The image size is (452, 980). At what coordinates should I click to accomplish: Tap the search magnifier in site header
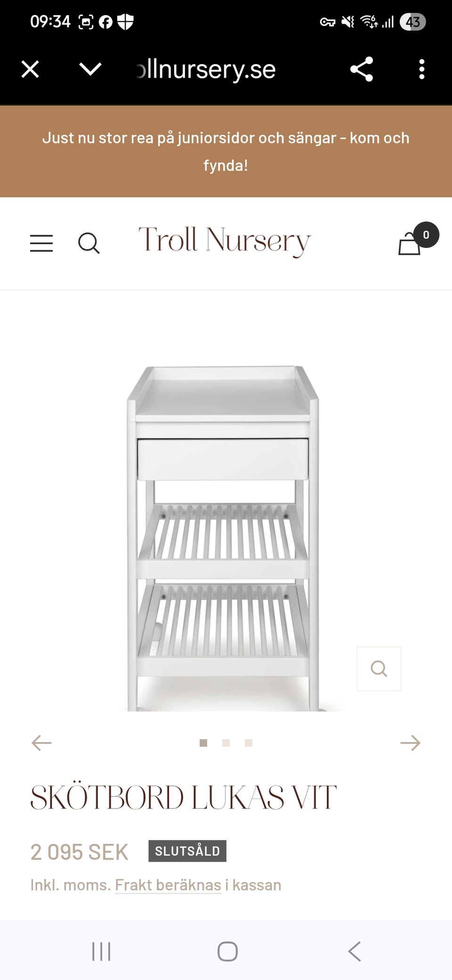89,243
